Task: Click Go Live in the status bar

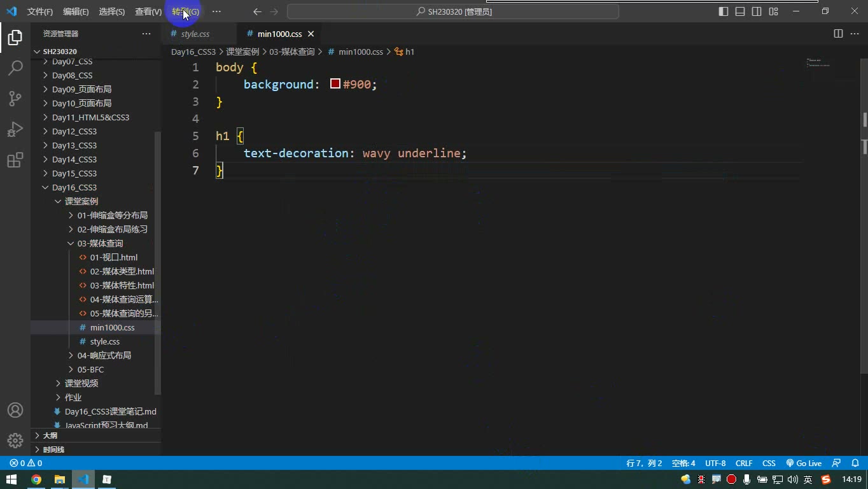Action: 804,463
